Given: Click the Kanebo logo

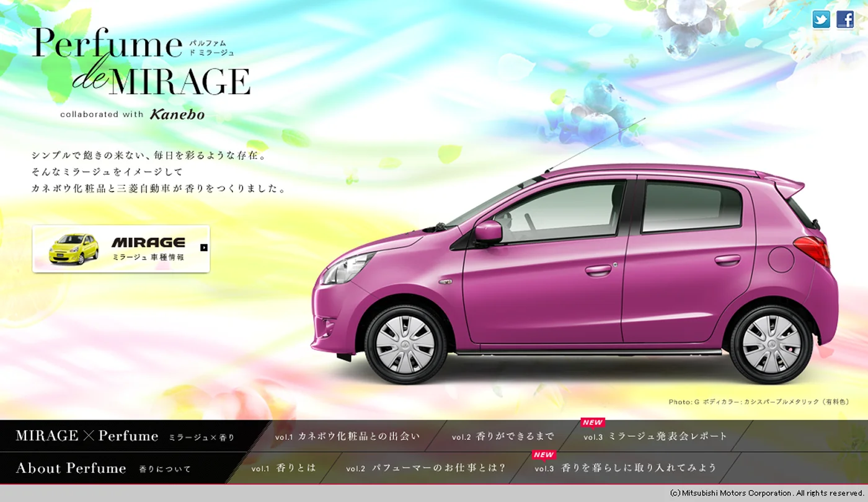Looking at the screenshot, I should click(x=177, y=115).
